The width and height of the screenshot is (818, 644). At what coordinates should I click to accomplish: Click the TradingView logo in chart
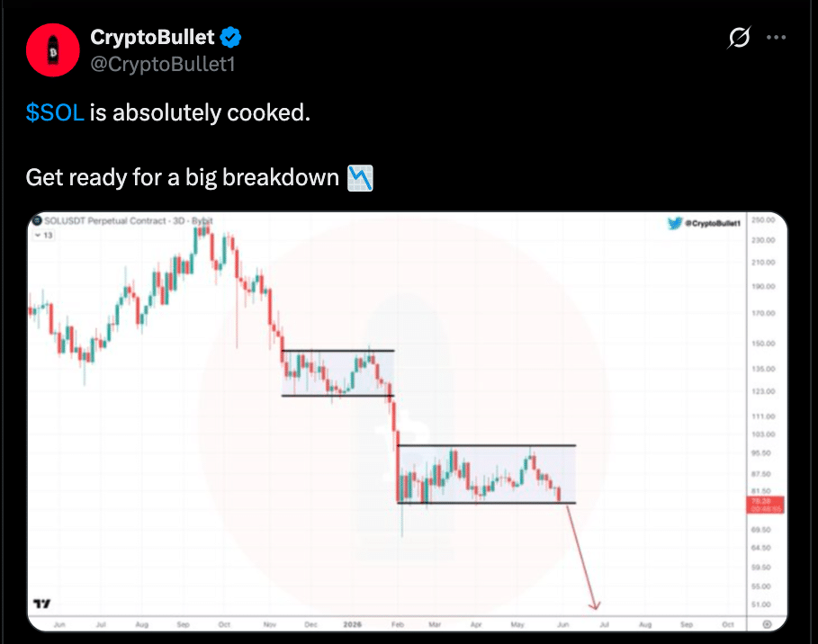(41, 604)
